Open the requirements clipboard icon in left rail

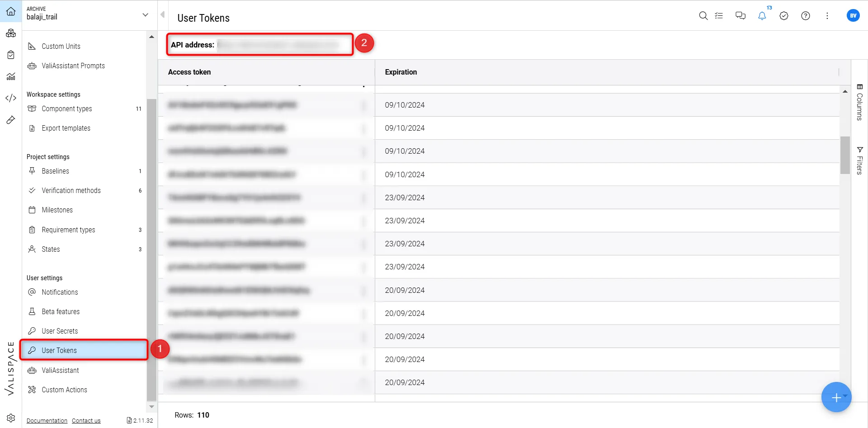click(11, 55)
